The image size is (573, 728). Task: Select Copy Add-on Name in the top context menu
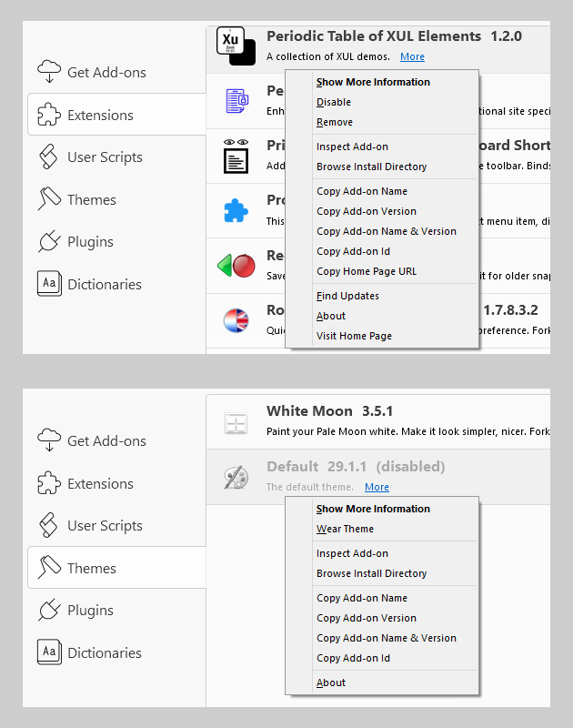tap(382, 191)
